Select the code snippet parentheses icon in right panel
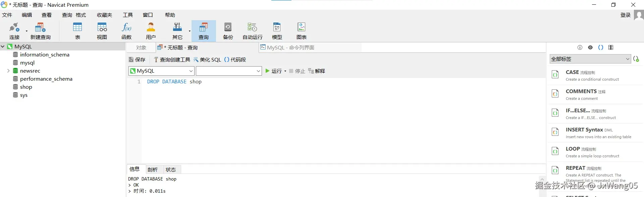Viewport: 644px width, 197px height. [x=601, y=47]
